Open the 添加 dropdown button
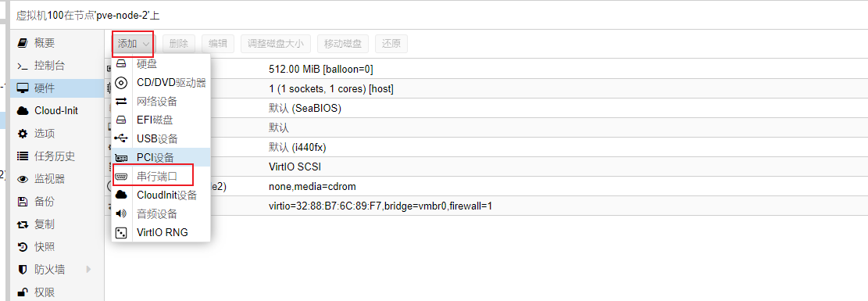 click(133, 44)
